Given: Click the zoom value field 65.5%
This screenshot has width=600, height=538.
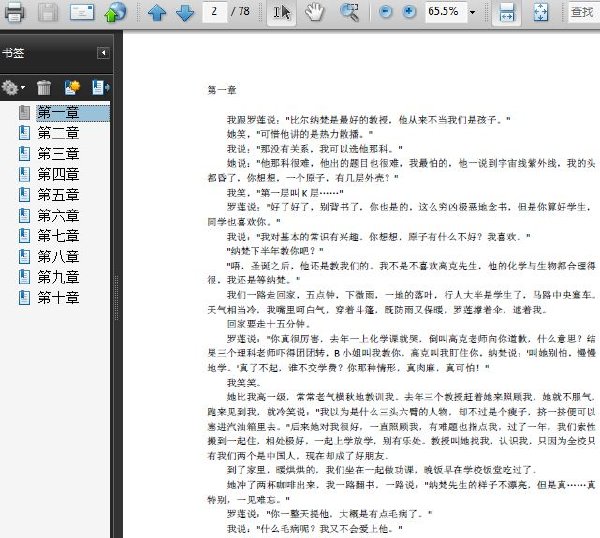Looking at the screenshot, I should click(x=446, y=12).
